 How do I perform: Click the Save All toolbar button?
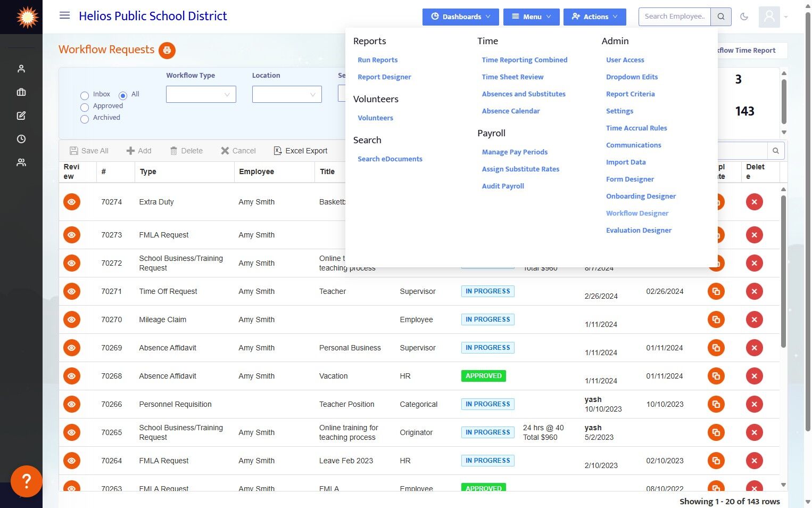[89, 151]
